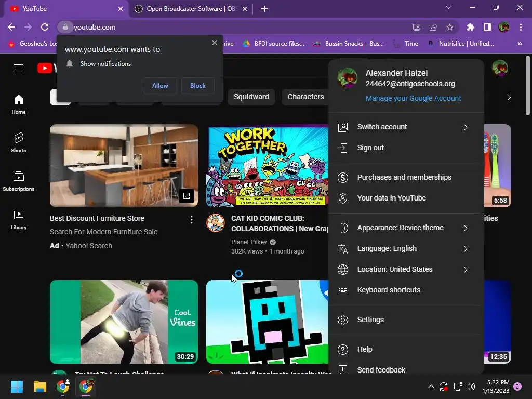Viewport: 532px width, 399px height.
Task: Expand Language: English options
Action: tap(406, 249)
